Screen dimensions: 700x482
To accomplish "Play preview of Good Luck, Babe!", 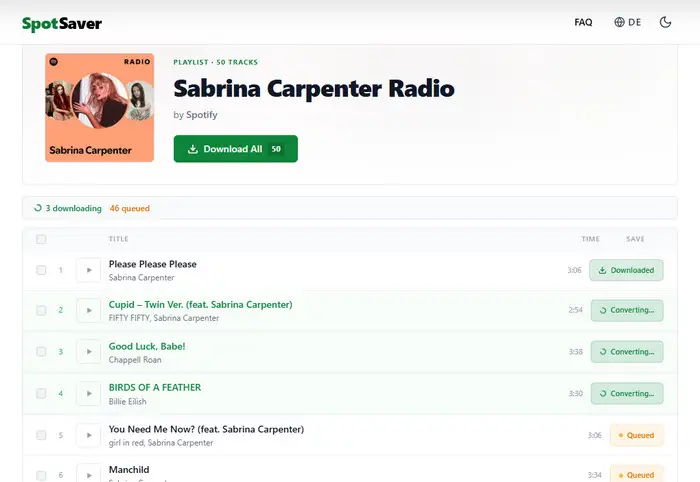I will (88, 352).
